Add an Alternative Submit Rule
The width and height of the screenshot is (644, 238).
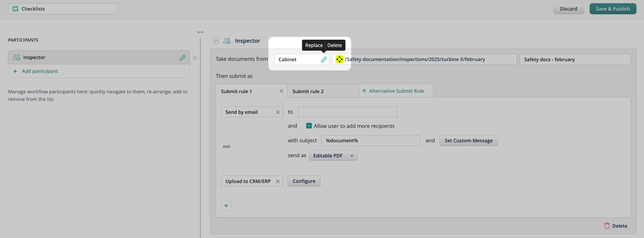[x=396, y=91]
